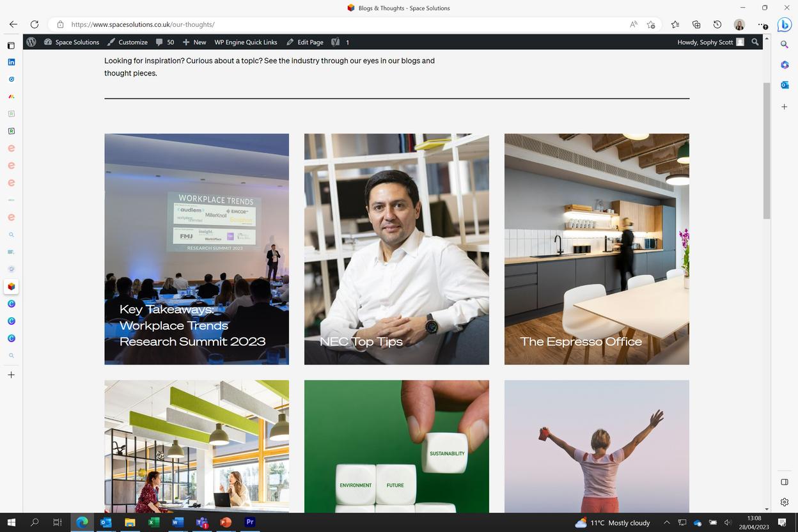798x532 pixels.
Task: Open Edge sidebar settings gear
Action: [x=785, y=502]
